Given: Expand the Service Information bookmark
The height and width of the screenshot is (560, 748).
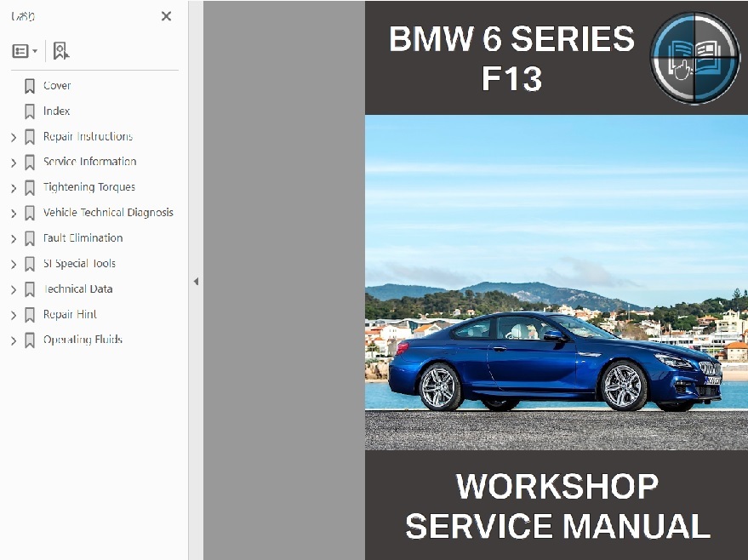Looking at the screenshot, I should pos(14,163).
